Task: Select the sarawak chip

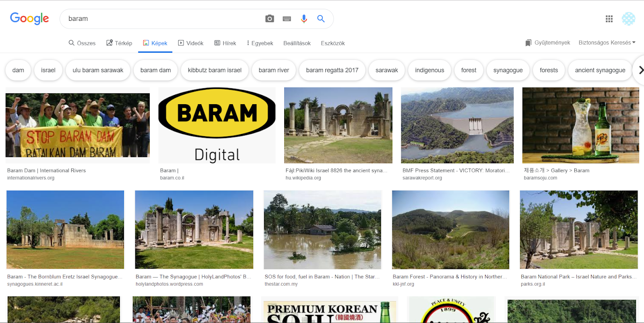Action: (387, 70)
